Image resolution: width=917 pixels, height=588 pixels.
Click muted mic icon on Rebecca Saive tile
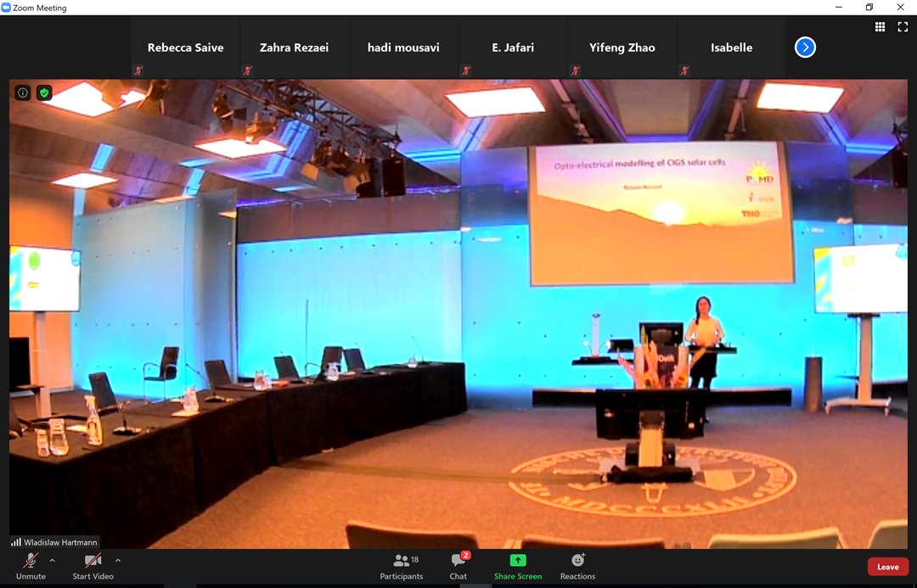(138, 70)
